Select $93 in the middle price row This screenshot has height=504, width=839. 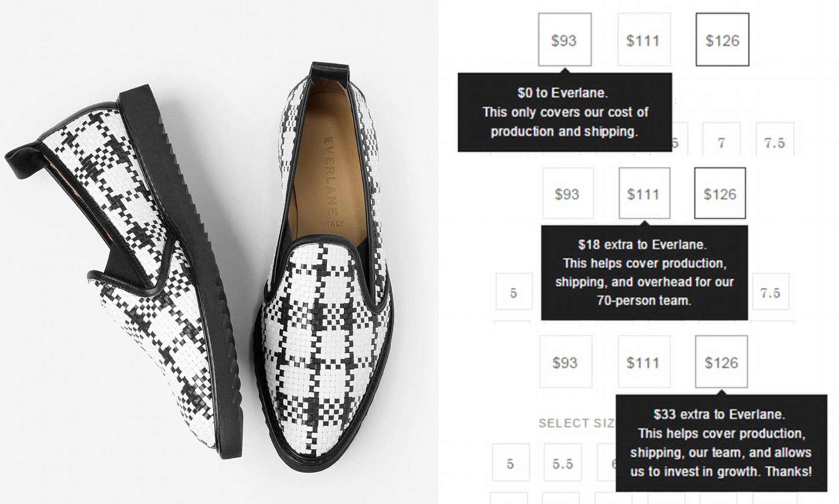tap(567, 194)
